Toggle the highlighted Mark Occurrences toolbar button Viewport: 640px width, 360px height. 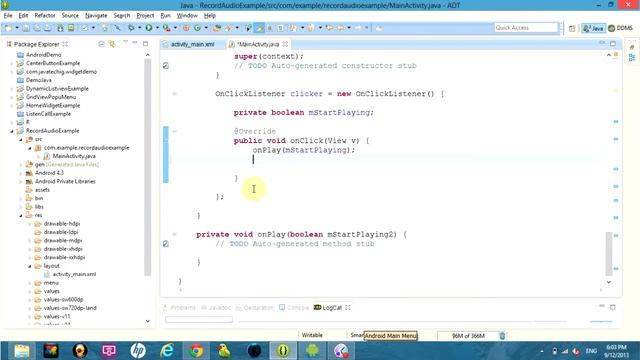(x=259, y=28)
